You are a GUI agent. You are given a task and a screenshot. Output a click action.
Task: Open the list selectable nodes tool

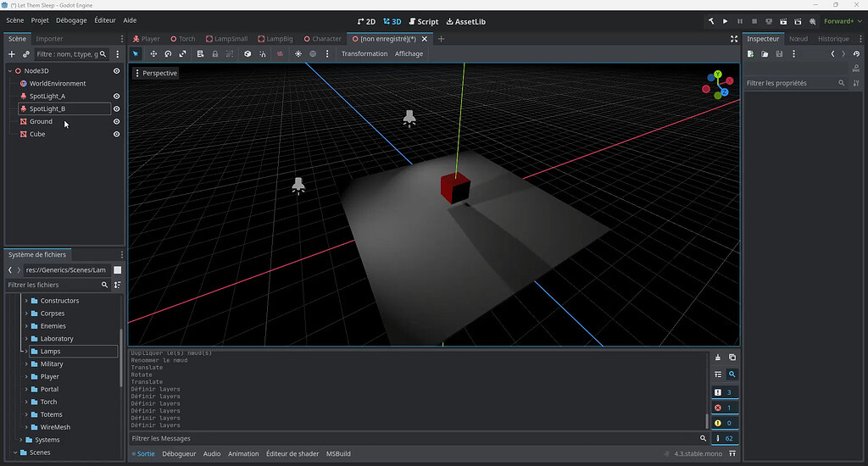[x=200, y=53]
